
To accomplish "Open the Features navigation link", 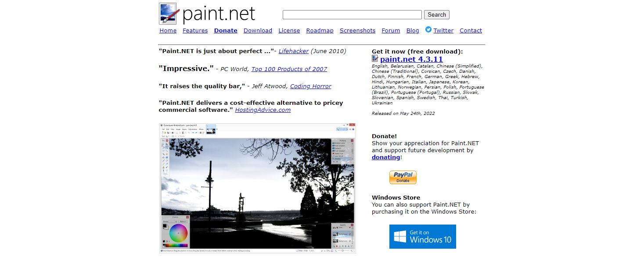I will (x=195, y=31).
